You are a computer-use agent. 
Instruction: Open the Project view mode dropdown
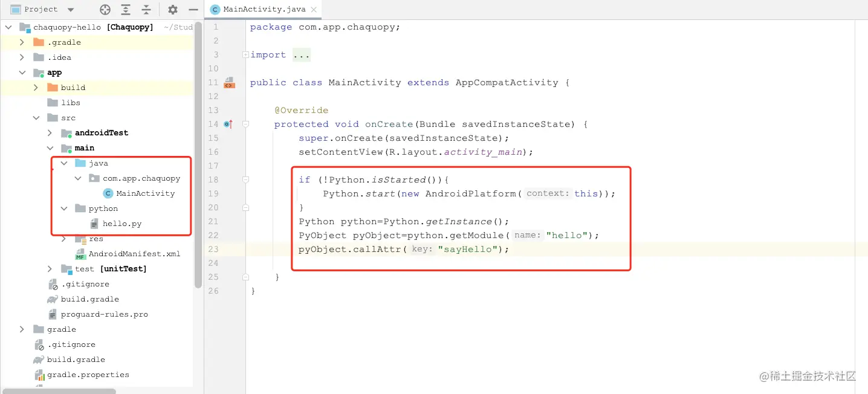click(x=70, y=9)
